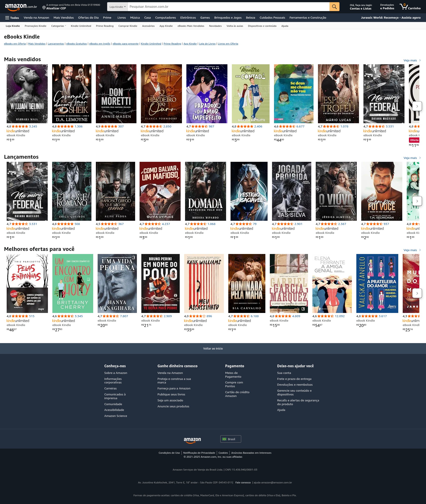The image size is (426, 504).
Task: Open Mais Vendidos in top navigation
Action: point(63,18)
